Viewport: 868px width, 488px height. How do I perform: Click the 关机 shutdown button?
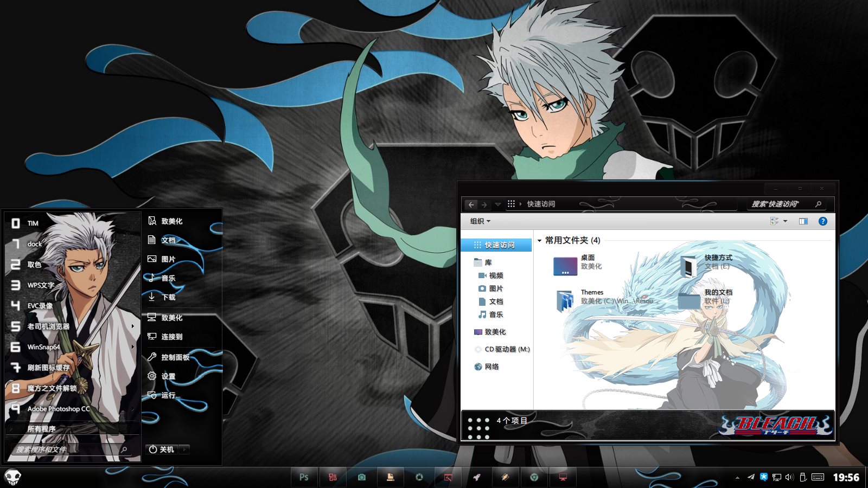[x=162, y=450]
